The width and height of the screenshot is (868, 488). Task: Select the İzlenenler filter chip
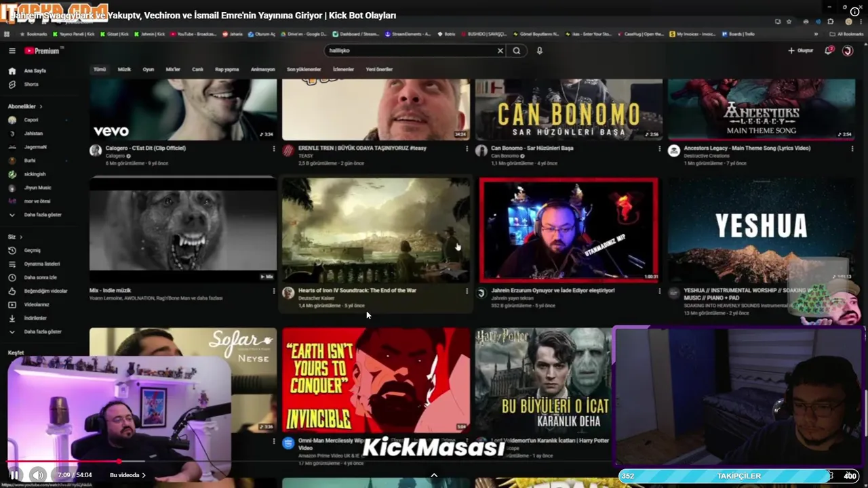(x=343, y=69)
